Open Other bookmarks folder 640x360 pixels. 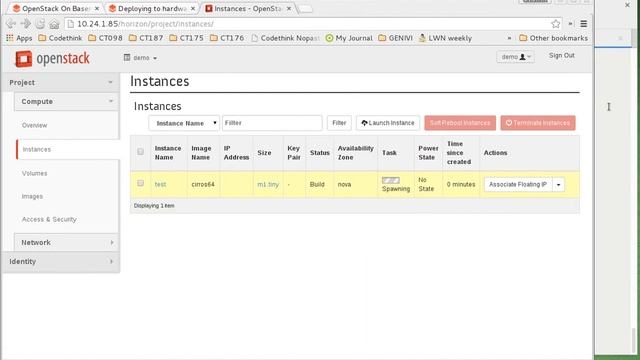(x=553, y=38)
